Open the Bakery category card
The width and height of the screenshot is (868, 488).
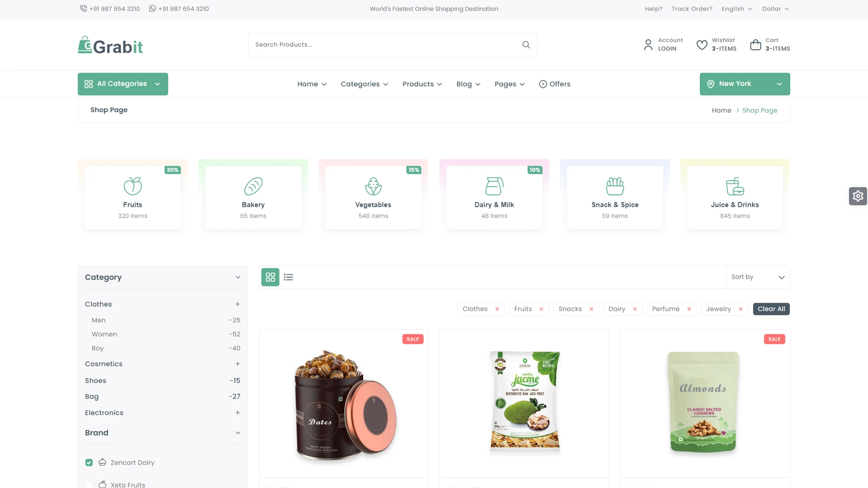point(253,197)
